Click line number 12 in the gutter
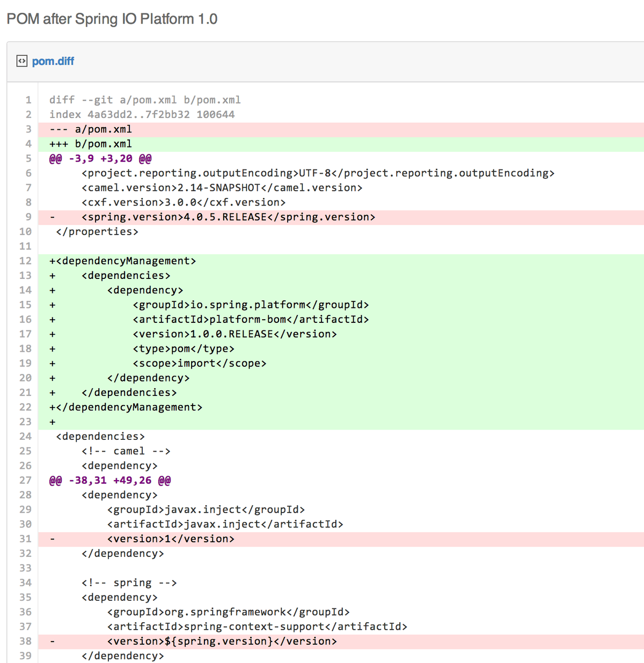 (x=25, y=261)
